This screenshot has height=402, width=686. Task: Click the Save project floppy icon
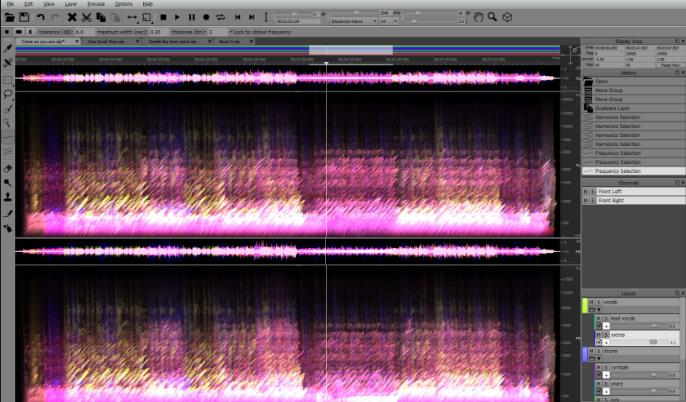click(x=24, y=17)
